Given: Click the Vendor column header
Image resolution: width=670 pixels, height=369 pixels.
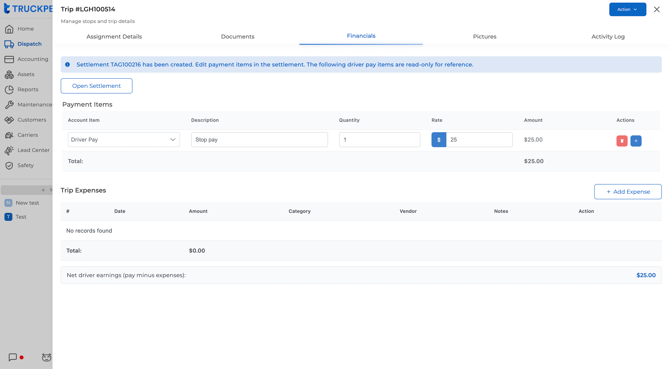Looking at the screenshot, I should coord(408,211).
